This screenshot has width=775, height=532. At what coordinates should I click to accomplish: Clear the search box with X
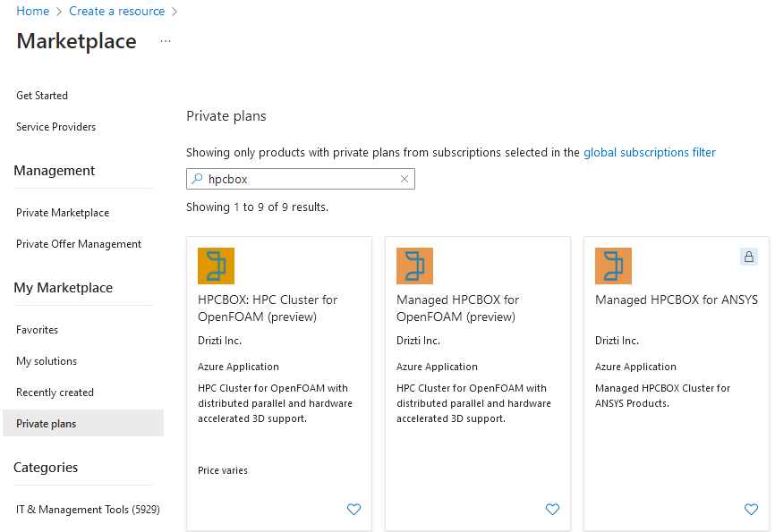click(x=405, y=179)
